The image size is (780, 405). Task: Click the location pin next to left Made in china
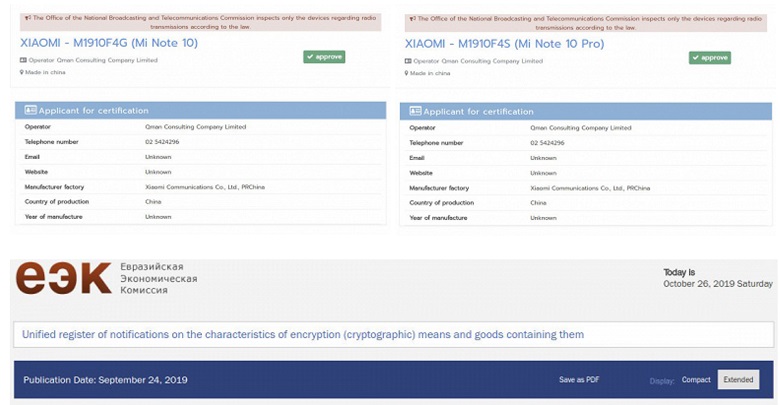tap(22, 72)
